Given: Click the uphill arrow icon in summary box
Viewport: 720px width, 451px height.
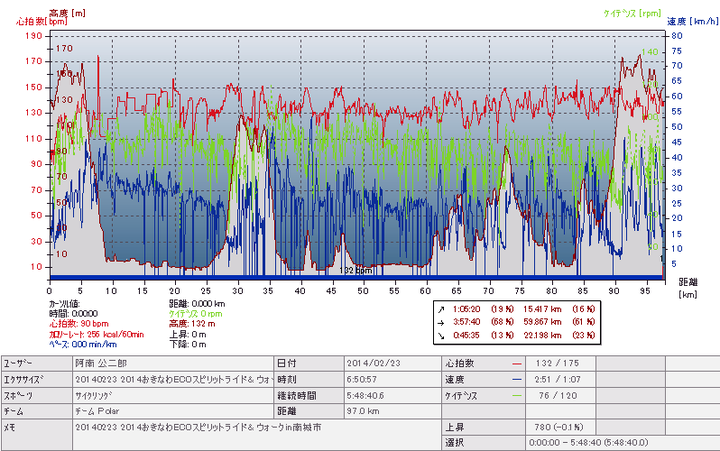Looking at the screenshot, I should (441, 310).
